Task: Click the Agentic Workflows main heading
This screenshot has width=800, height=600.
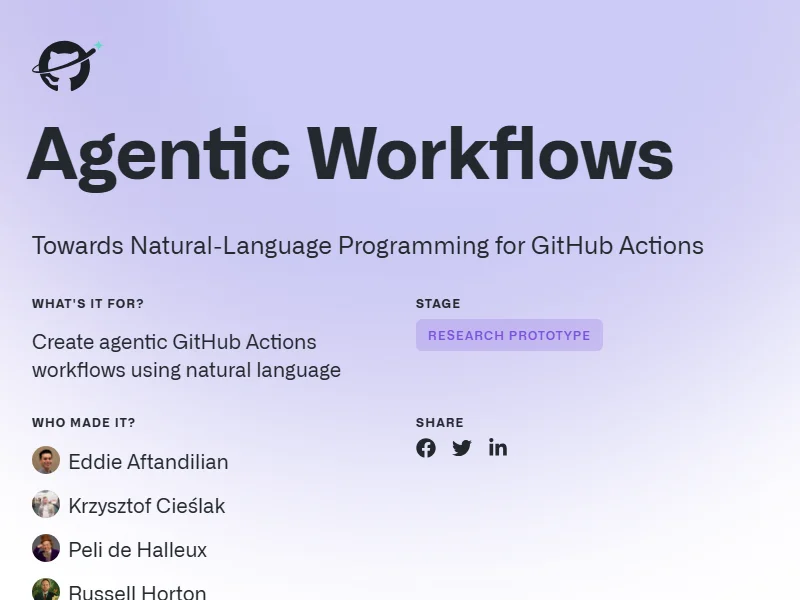Action: tap(349, 155)
